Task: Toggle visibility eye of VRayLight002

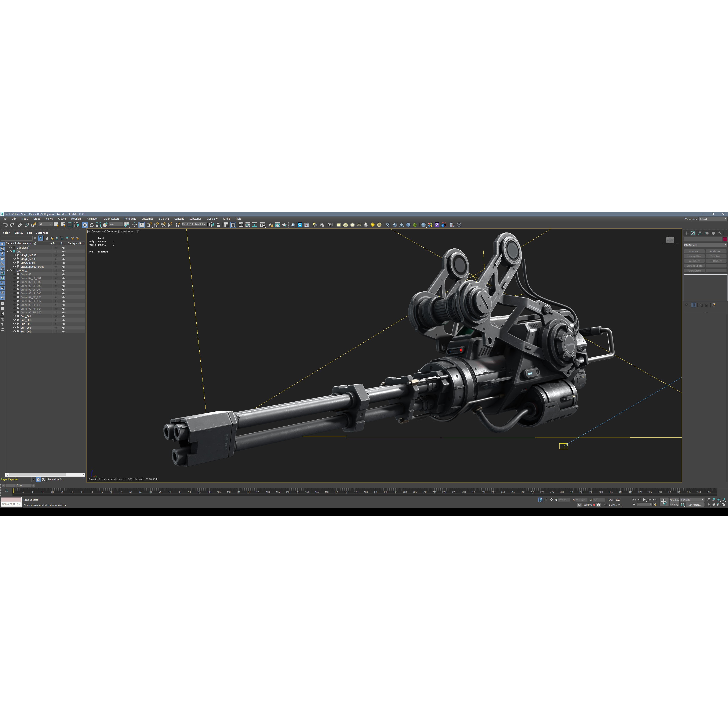Action: 14,255
